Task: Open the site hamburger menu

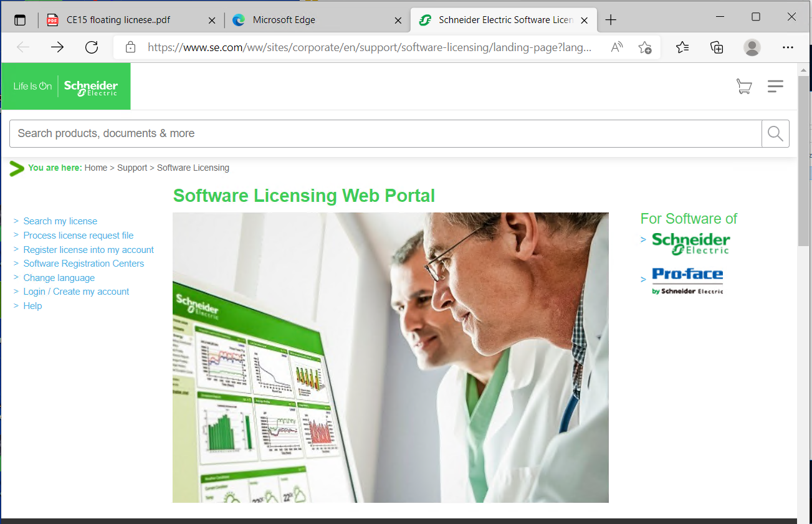Action: pyautogui.click(x=775, y=86)
